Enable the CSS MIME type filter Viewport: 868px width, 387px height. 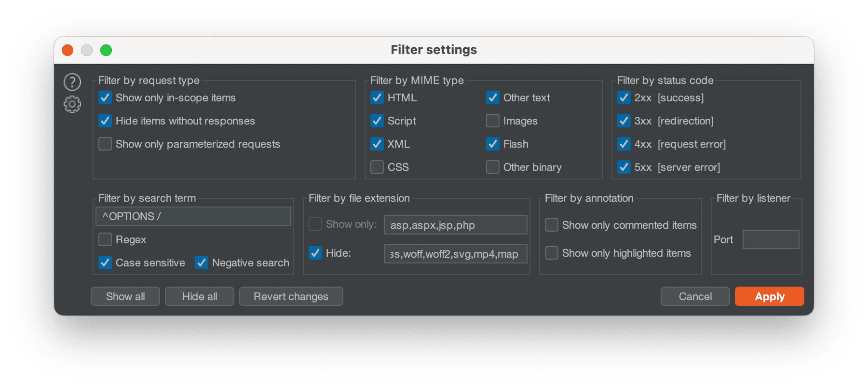tap(377, 167)
